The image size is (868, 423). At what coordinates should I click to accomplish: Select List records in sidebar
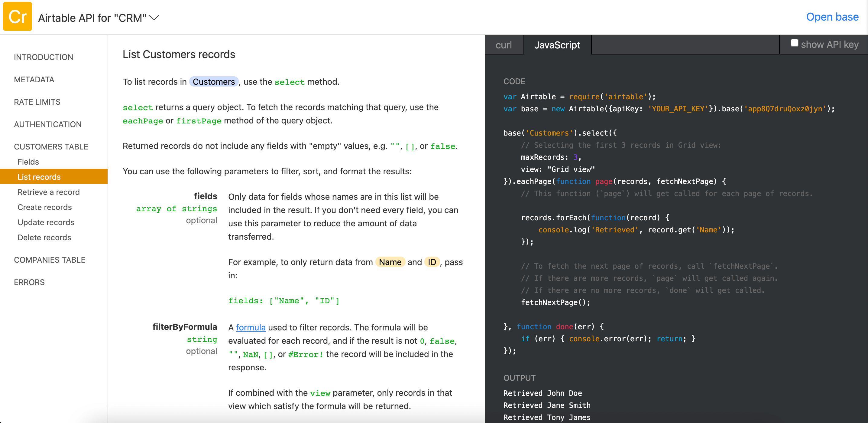(54, 177)
